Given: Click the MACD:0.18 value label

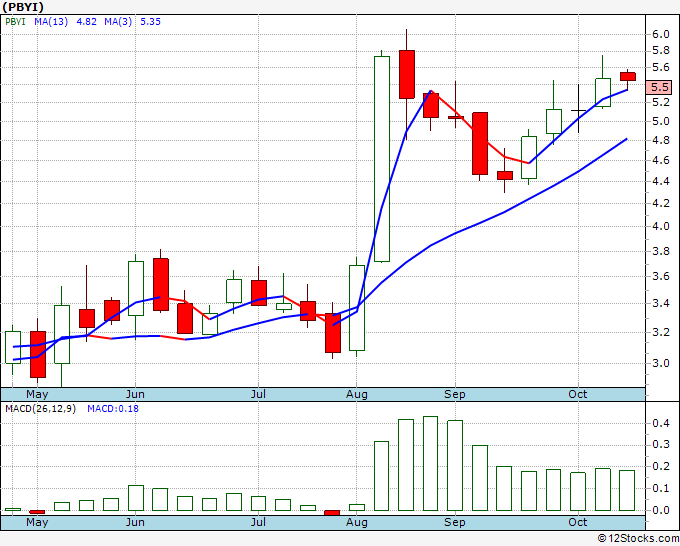Looking at the screenshot, I should [113, 409].
